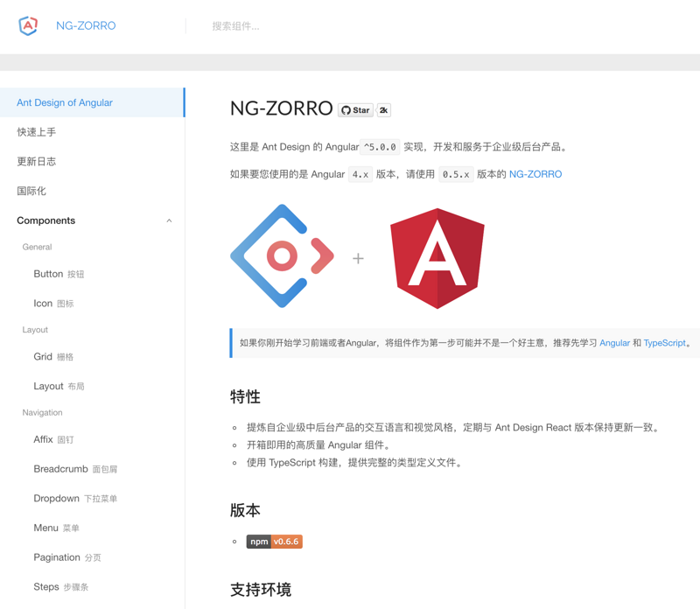Viewport: 700px width, 609px height.
Task: Click the 特性 section heading
Action: pos(245,396)
